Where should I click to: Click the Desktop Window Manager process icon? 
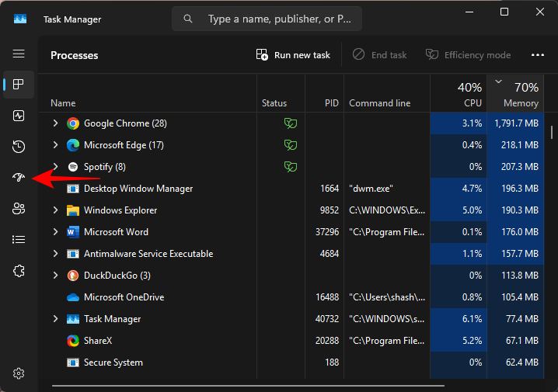[73, 189]
